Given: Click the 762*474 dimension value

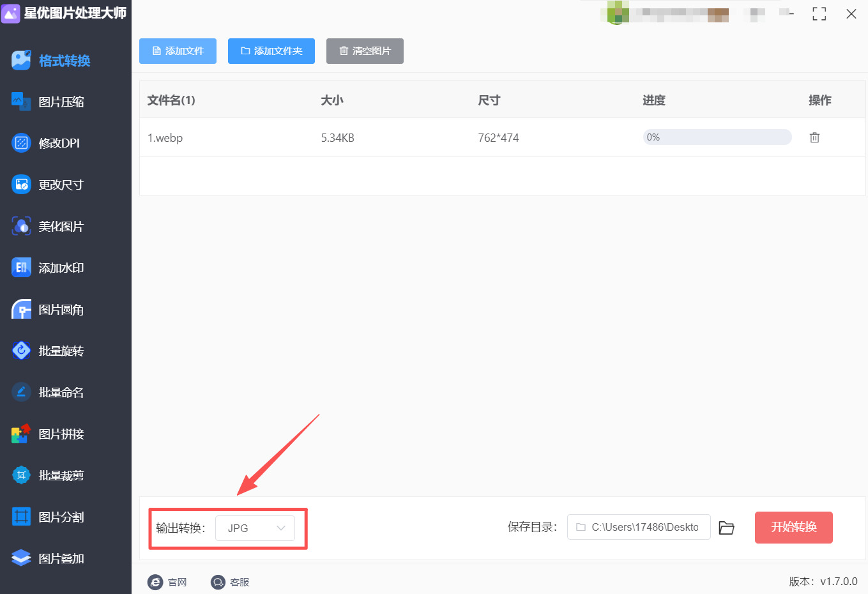Looking at the screenshot, I should (498, 138).
